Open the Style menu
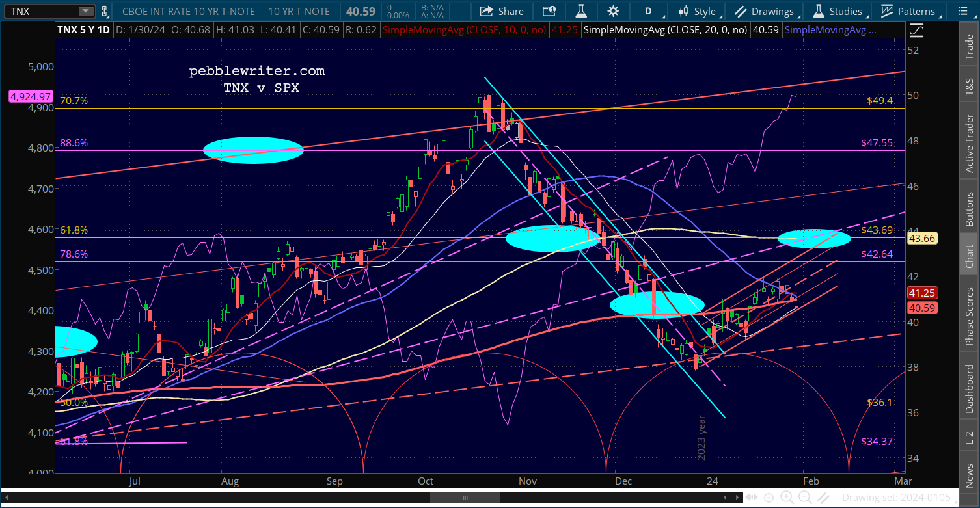The height and width of the screenshot is (508, 980). coord(698,11)
